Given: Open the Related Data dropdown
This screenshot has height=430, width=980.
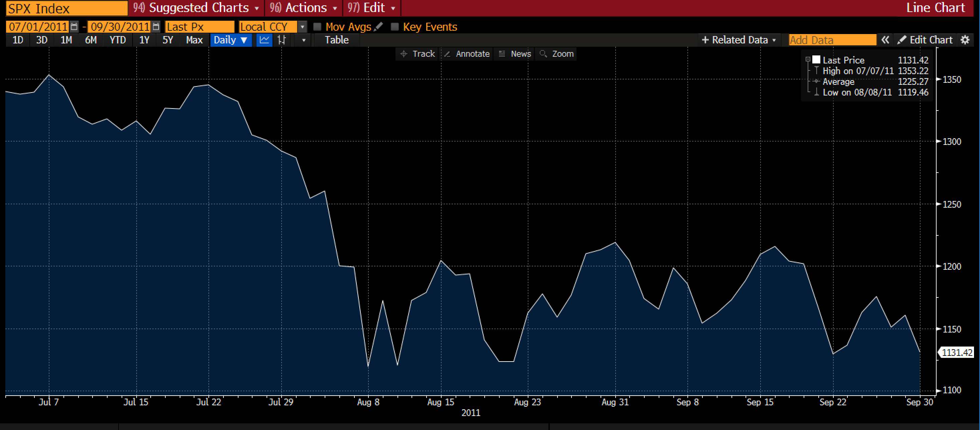Looking at the screenshot, I should tap(739, 40).
